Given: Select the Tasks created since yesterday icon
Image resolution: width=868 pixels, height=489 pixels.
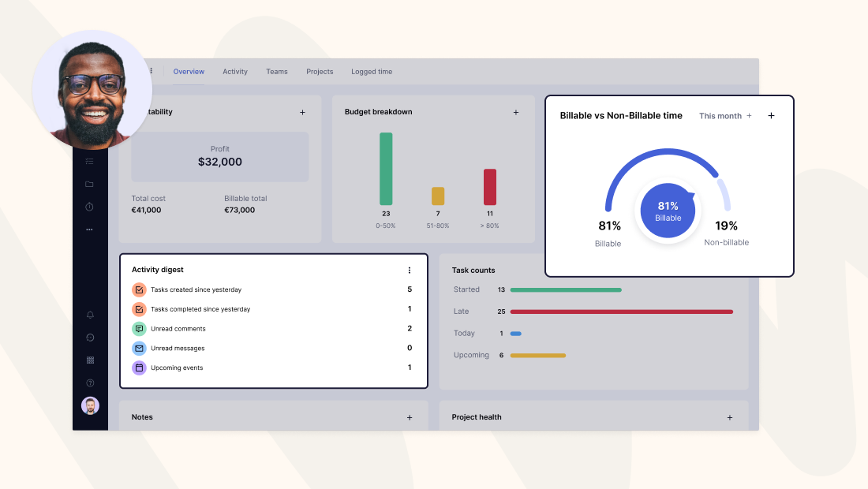Looking at the screenshot, I should point(139,289).
